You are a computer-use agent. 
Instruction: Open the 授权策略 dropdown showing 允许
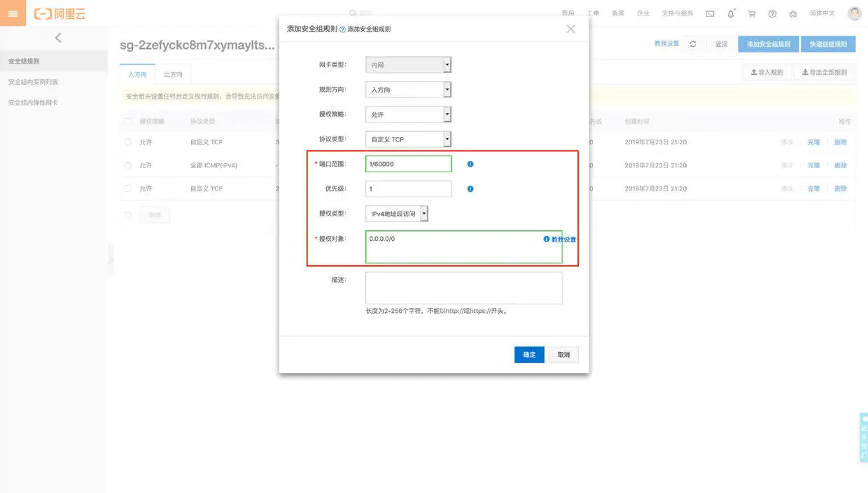(x=408, y=114)
